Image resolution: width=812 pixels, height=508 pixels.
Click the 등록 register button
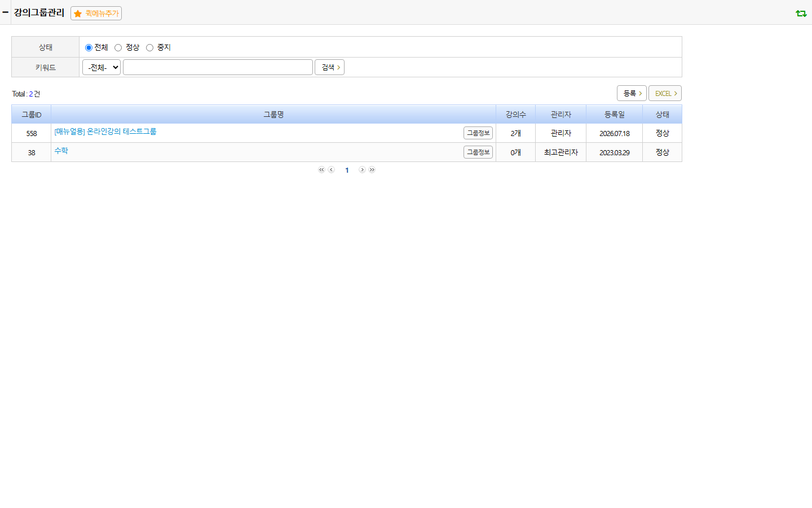[x=632, y=93]
